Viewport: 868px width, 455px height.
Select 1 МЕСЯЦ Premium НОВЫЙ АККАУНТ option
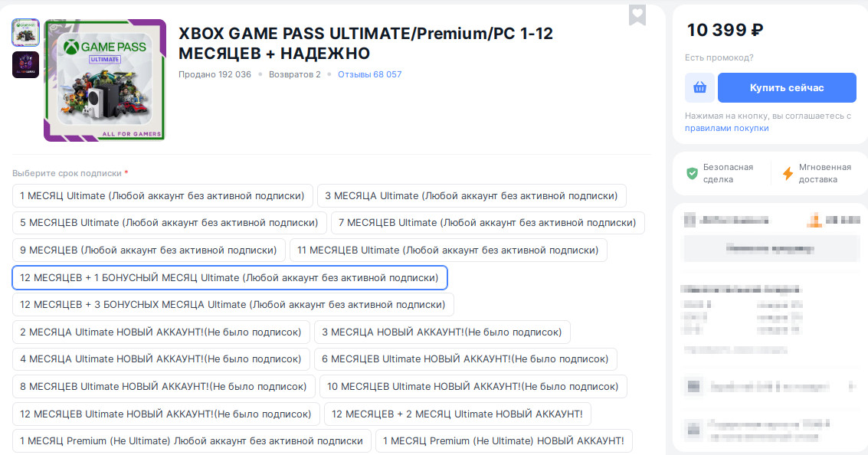tap(503, 440)
